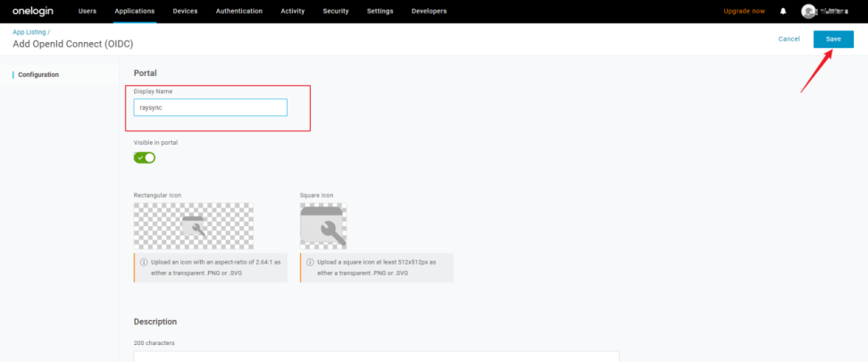The width and height of the screenshot is (868, 362).
Task: Click the Upgrade now link
Action: [744, 11]
